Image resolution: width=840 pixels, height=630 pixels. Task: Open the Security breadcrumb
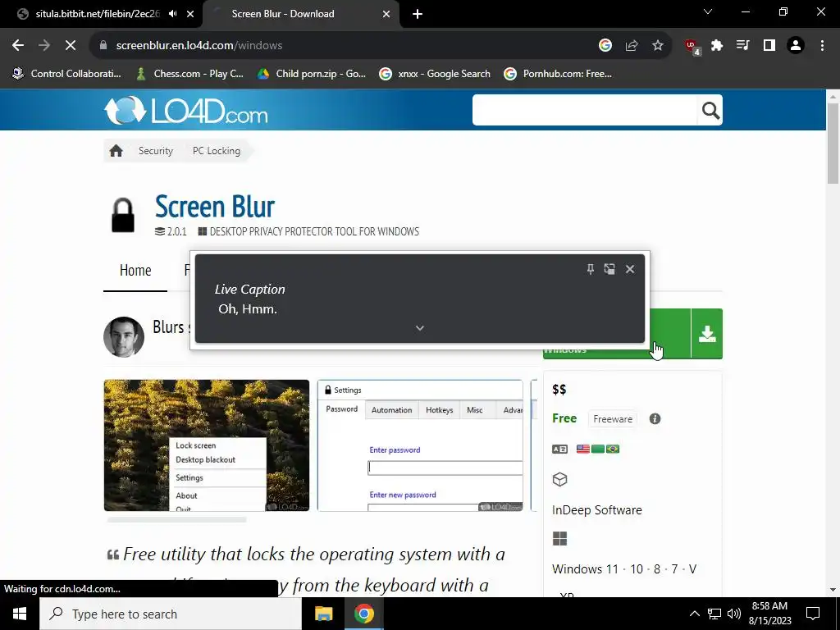[x=155, y=151]
